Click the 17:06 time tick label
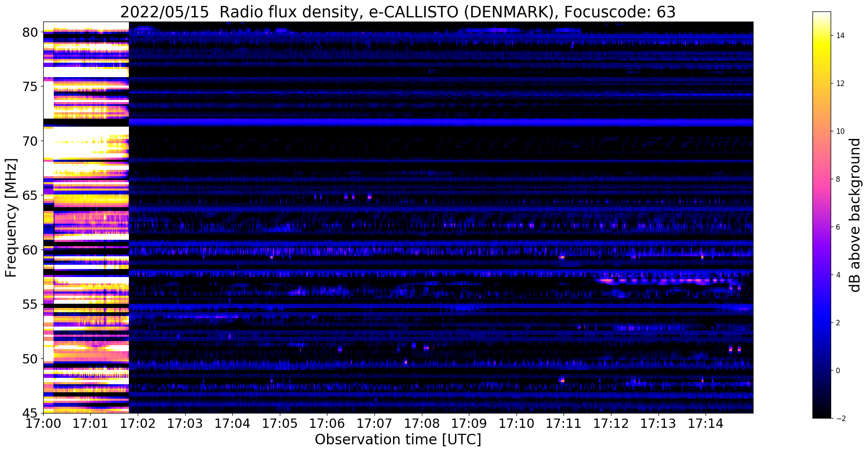The image size is (868, 452). [x=327, y=424]
